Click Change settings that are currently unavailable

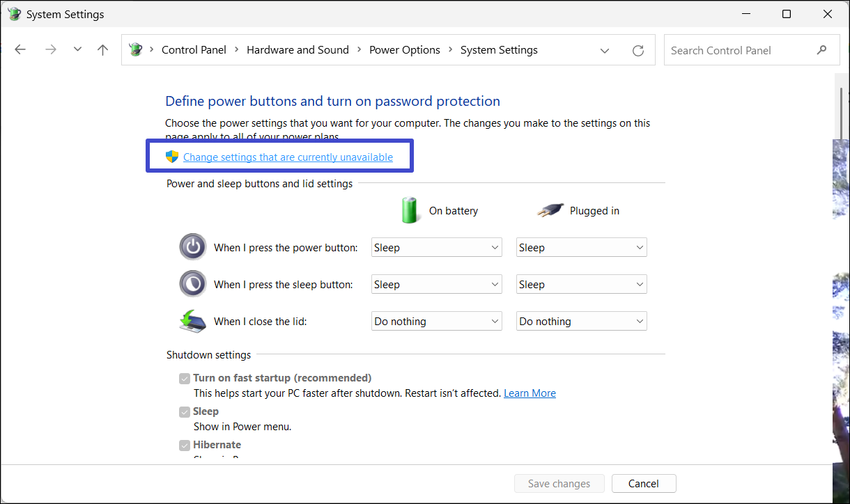pos(288,157)
